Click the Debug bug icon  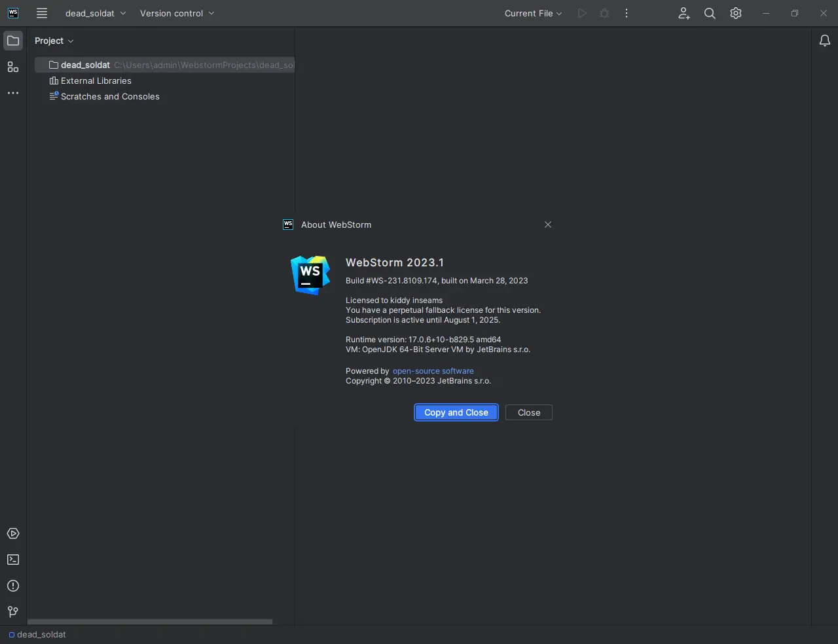pos(604,13)
